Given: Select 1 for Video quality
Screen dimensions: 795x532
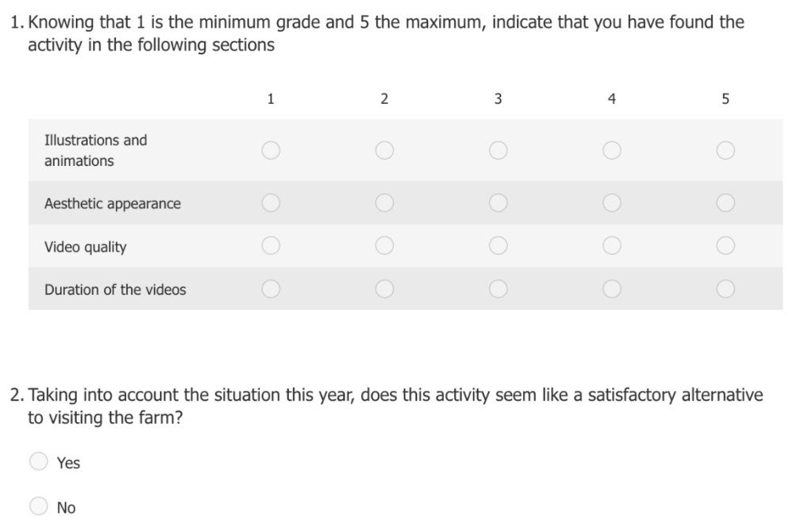Looking at the screenshot, I should point(271,246).
